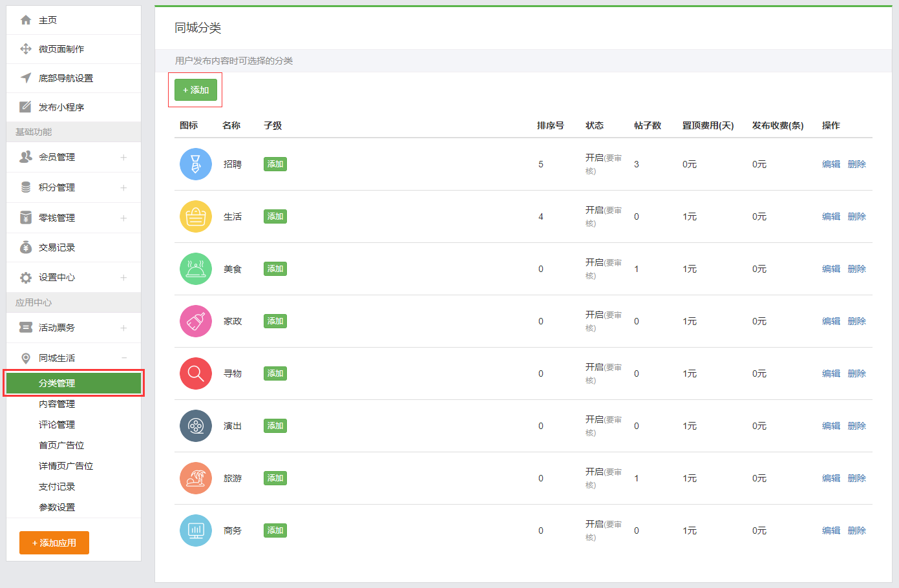
Task: Click the 添加 child-category button for 生活
Action: [275, 216]
